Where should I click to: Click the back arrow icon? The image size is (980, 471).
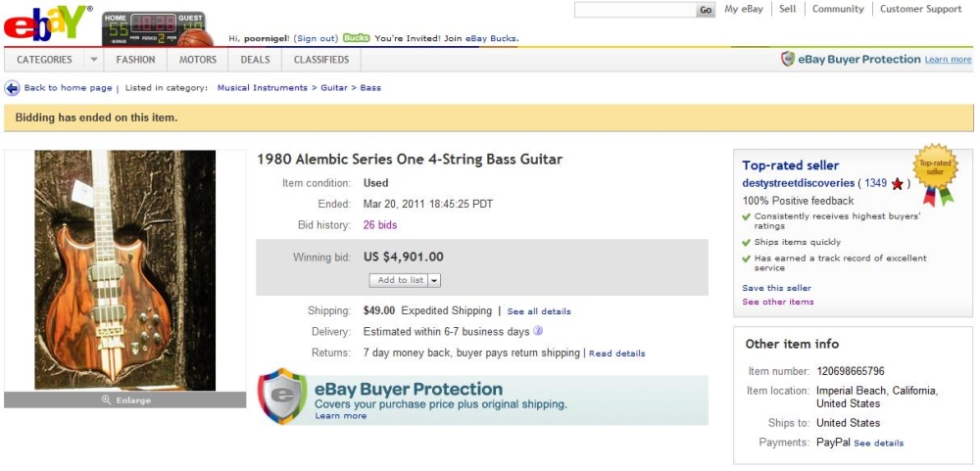tap(12, 88)
